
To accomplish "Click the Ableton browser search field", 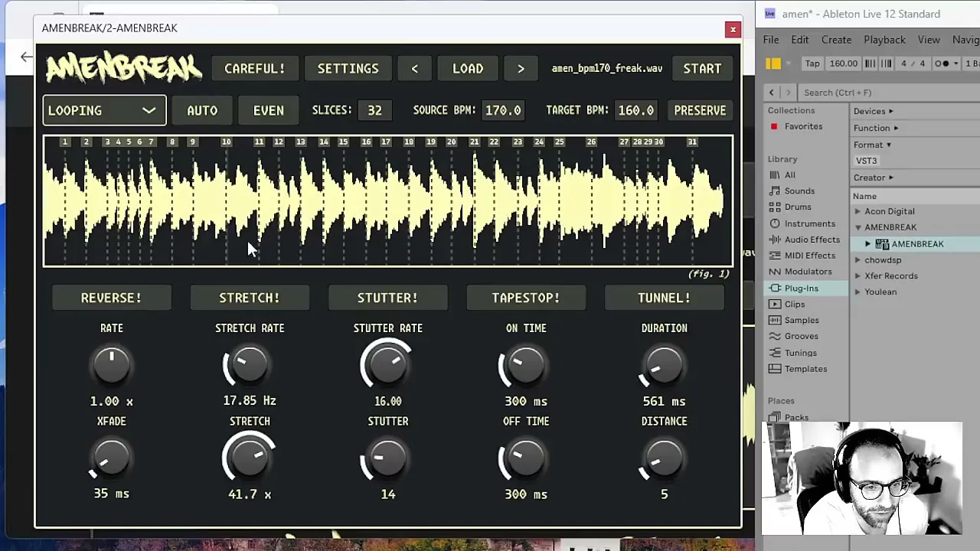I will 888,93.
